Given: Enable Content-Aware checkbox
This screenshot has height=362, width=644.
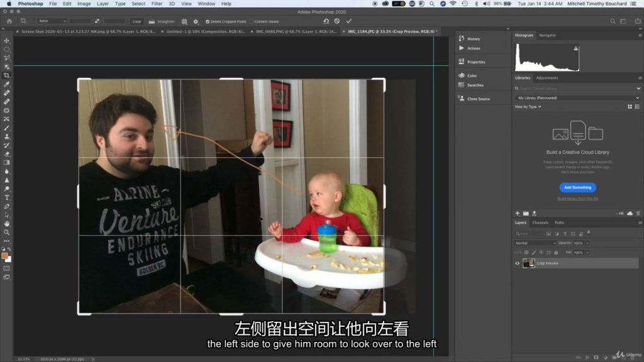Looking at the screenshot, I should [x=252, y=21].
